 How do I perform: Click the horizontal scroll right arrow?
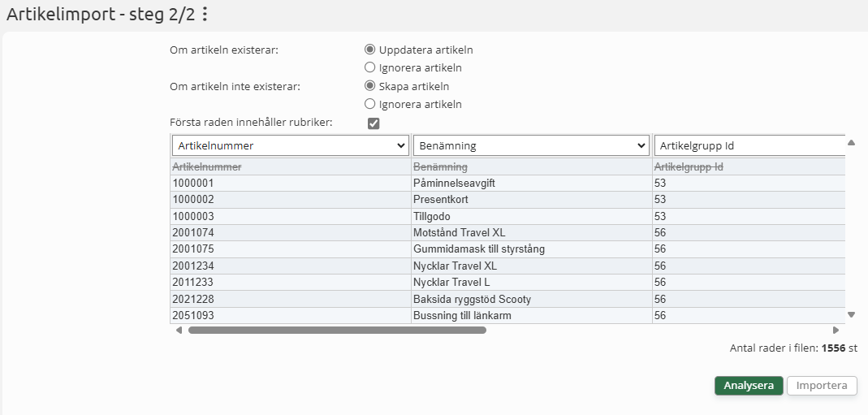pyautogui.click(x=836, y=331)
